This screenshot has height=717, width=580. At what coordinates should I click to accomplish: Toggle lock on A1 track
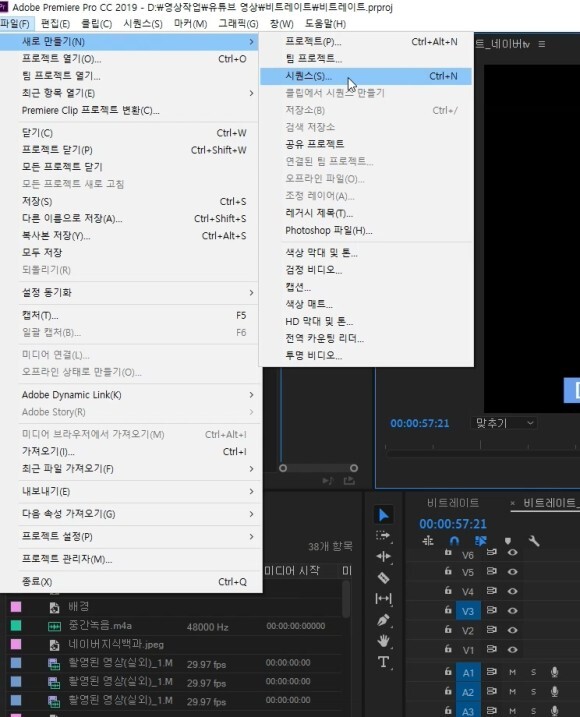pos(448,672)
